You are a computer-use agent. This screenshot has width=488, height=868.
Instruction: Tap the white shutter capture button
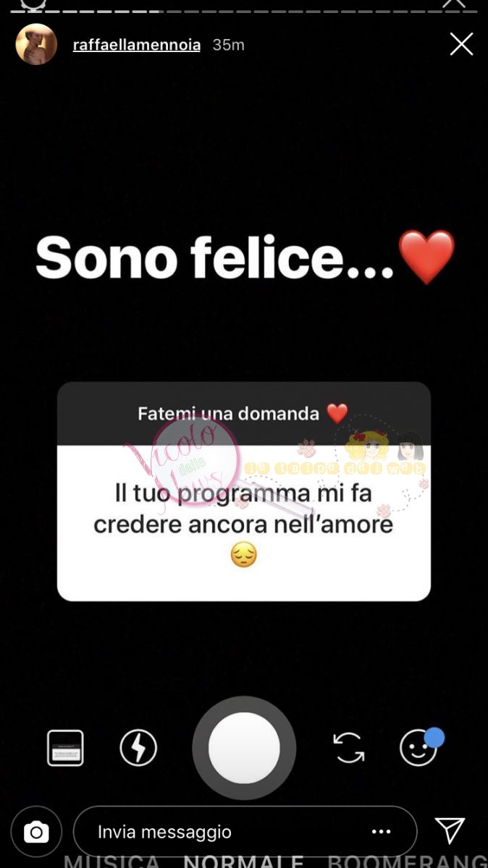coord(244,748)
